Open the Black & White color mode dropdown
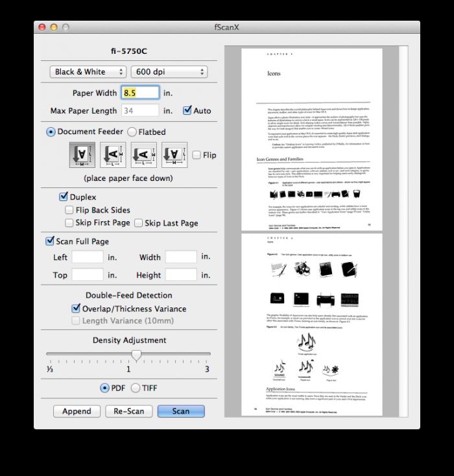454x476 pixels. pos(88,72)
